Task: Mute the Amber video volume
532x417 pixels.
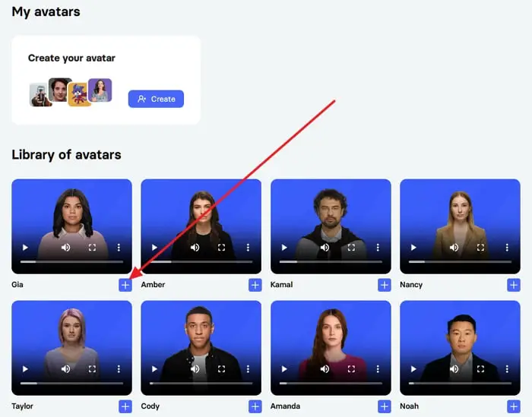Action: click(195, 248)
